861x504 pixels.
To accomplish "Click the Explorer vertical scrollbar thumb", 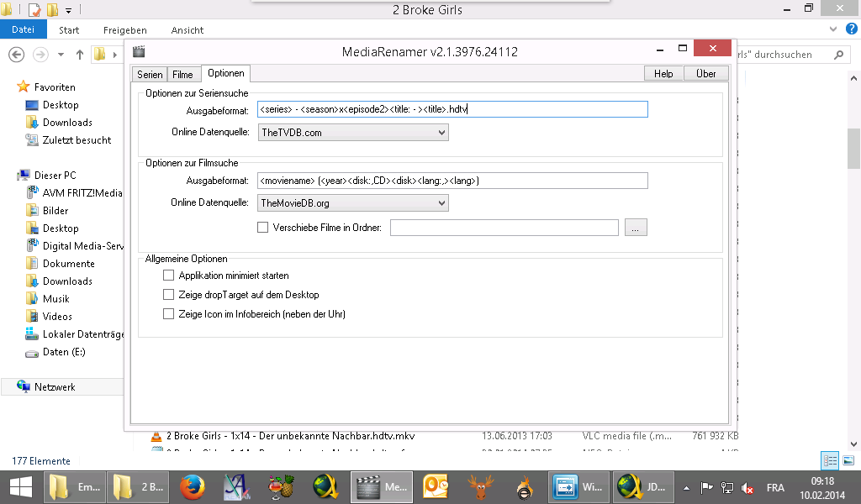I will coord(853,149).
